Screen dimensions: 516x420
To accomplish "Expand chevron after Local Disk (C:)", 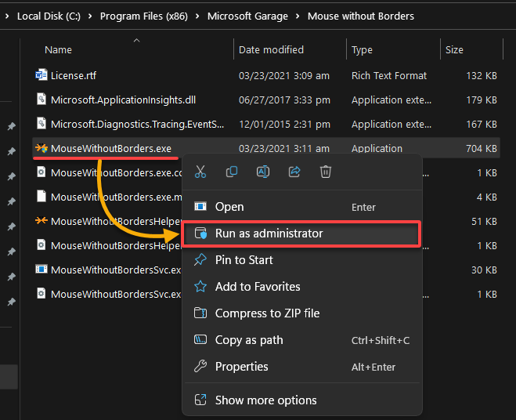I will pos(90,16).
